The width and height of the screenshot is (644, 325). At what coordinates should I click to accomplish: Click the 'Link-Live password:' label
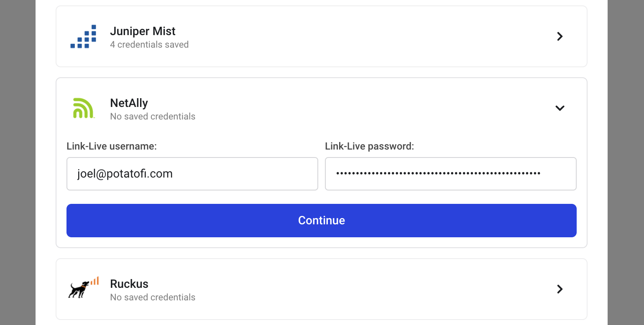(369, 146)
